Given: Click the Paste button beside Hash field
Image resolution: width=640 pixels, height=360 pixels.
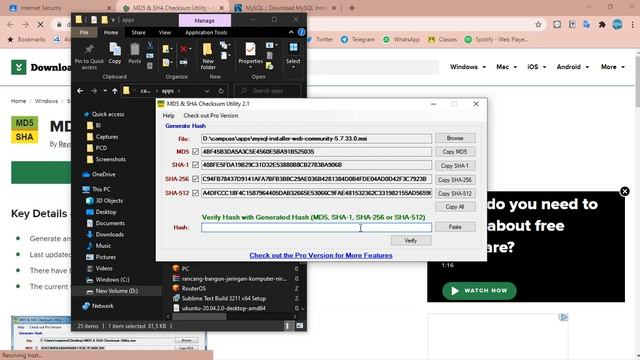Looking at the screenshot, I should 455,227.
